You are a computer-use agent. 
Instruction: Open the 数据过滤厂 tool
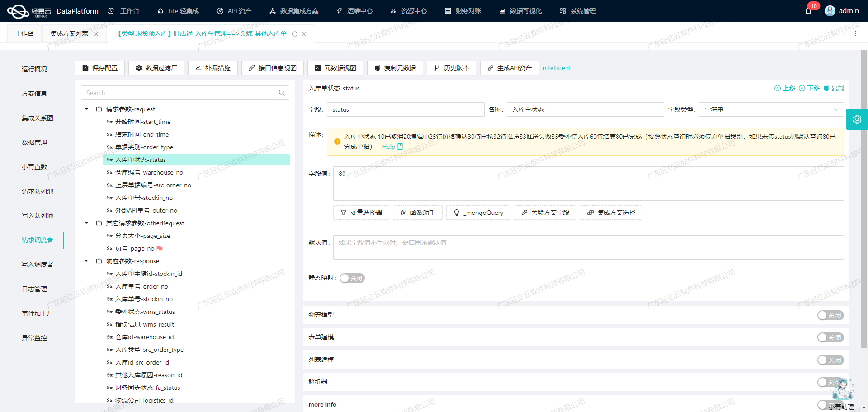point(156,68)
